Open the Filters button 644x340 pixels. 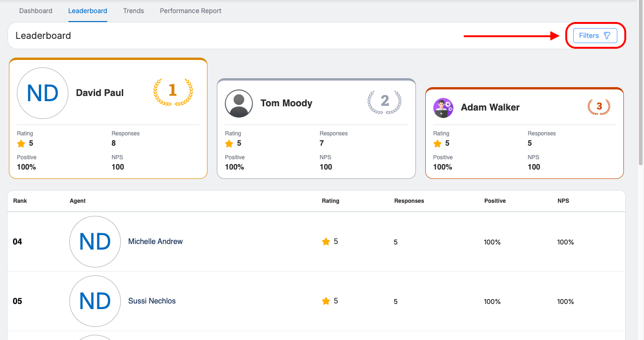point(595,36)
